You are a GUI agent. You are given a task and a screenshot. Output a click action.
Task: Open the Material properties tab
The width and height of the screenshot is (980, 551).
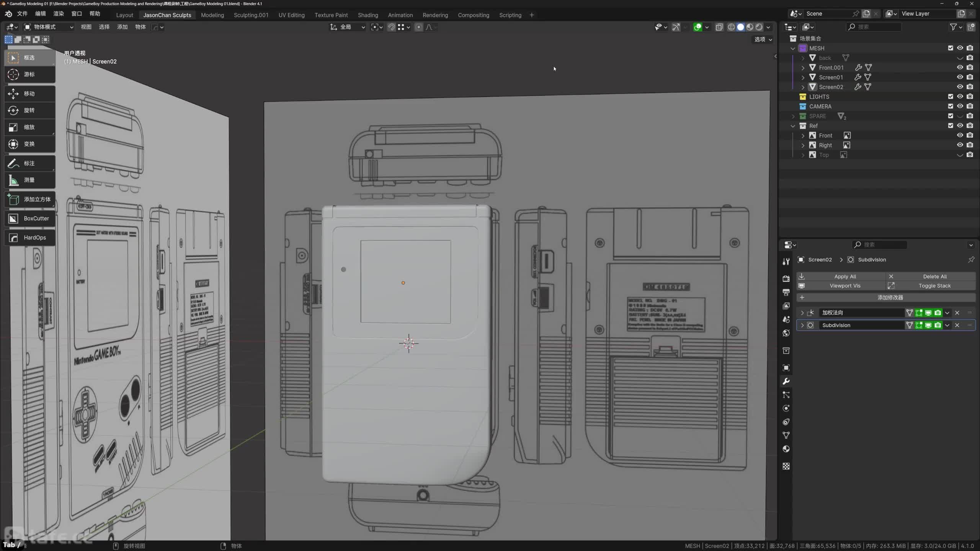[786, 449]
